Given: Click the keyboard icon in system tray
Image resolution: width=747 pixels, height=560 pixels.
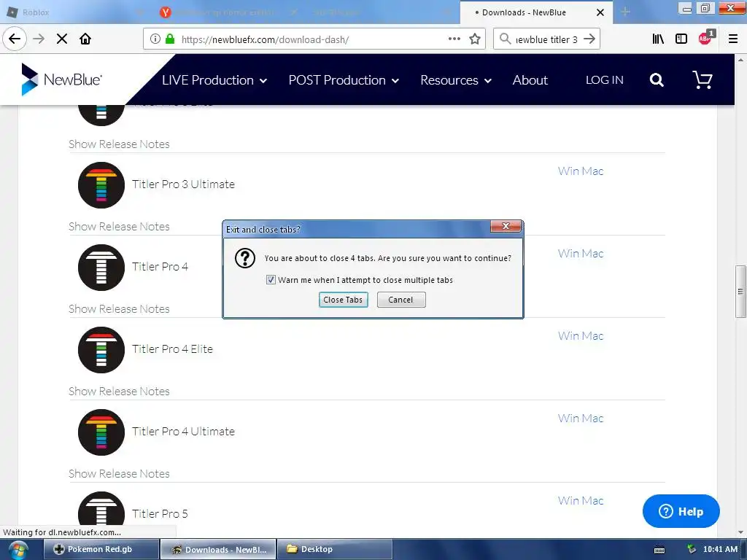Looking at the screenshot, I should point(659,550).
